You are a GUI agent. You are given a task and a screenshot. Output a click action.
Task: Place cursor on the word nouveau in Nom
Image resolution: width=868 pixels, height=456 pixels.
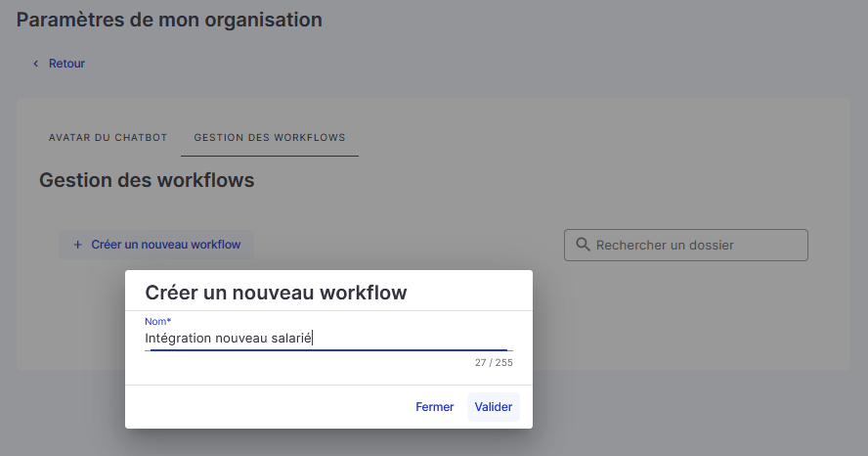tap(241, 339)
